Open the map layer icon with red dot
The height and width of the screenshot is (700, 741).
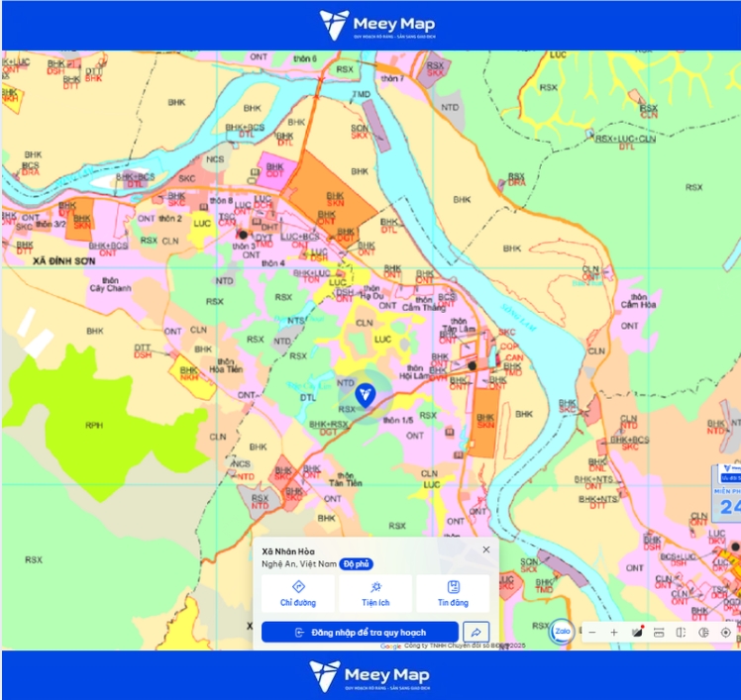[x=637, y=632]
